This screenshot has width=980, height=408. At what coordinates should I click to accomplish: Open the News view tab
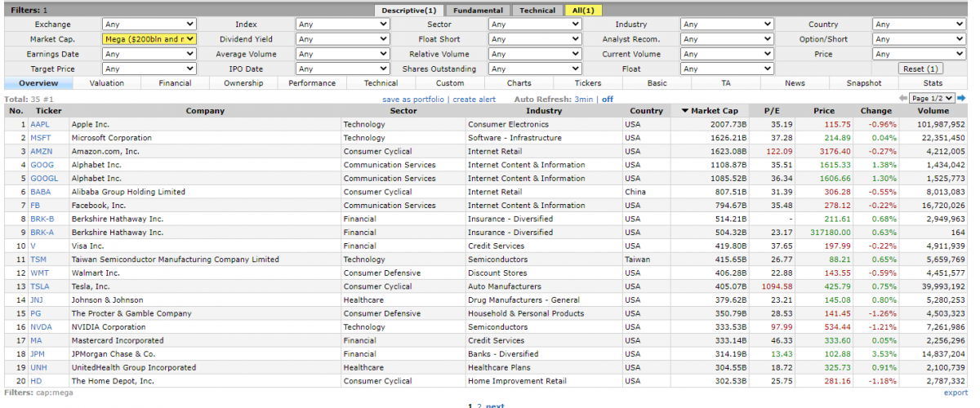[795, 83]
